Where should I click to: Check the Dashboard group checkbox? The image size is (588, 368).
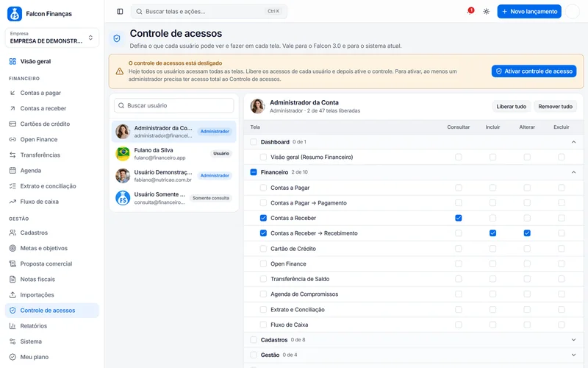point(254,142)
